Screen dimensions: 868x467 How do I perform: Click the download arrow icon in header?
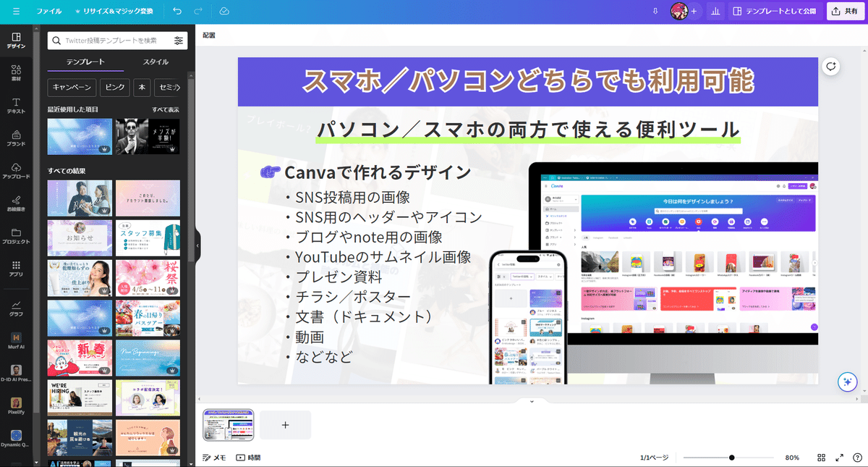pos(655,12)
